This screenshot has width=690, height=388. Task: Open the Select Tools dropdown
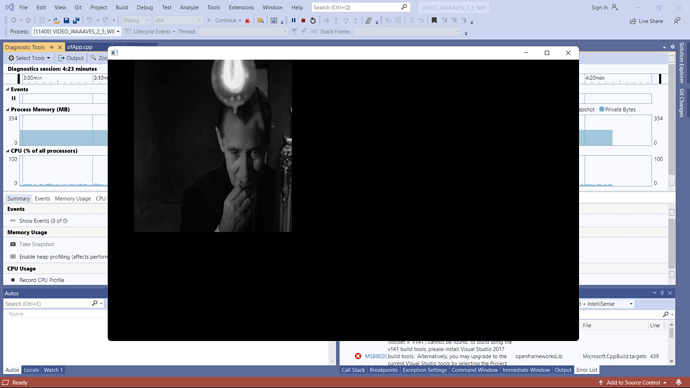[29, 58]
